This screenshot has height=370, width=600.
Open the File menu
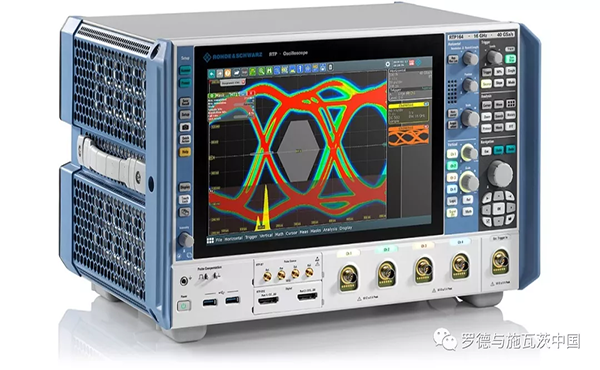pos(219,240)
